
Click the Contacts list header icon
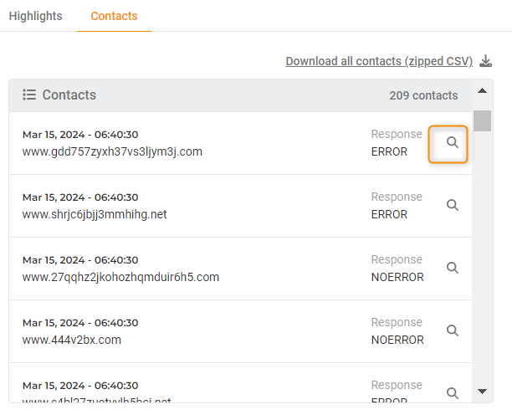[x=29, y=95]
